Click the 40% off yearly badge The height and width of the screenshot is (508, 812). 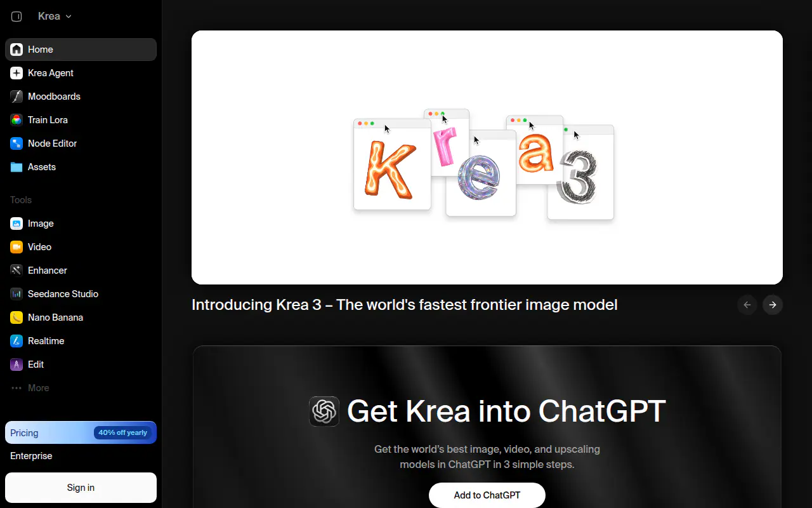point(123,432)
